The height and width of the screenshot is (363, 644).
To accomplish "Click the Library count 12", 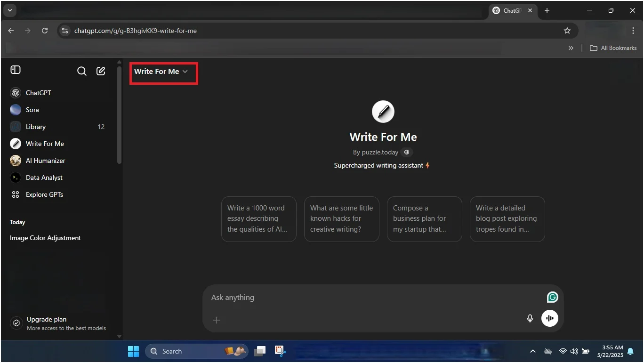I will 101,127.
